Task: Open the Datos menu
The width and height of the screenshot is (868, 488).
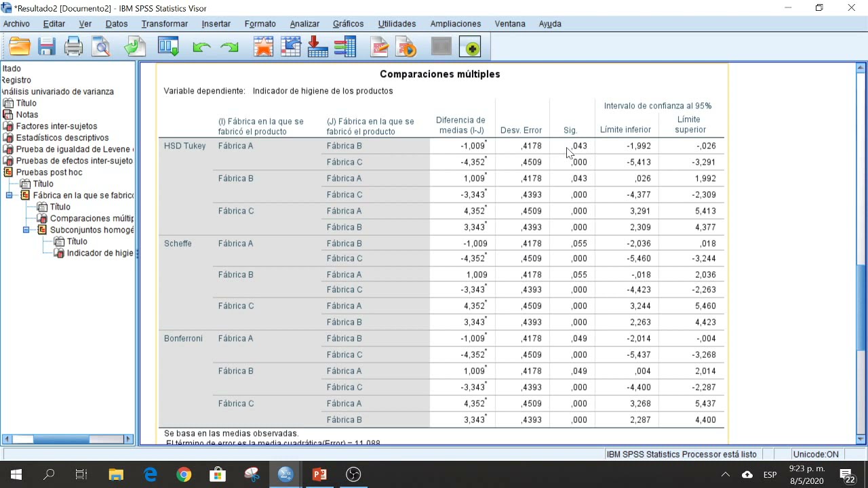Action: click(117, 24)
